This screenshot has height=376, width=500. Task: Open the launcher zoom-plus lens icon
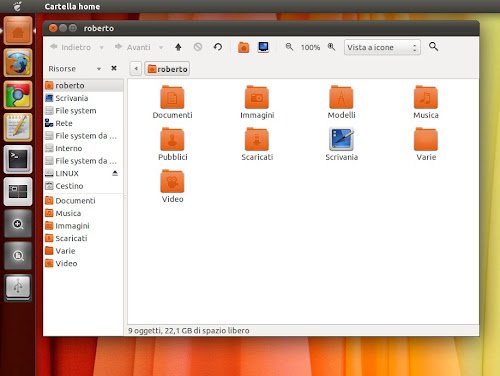18,224
